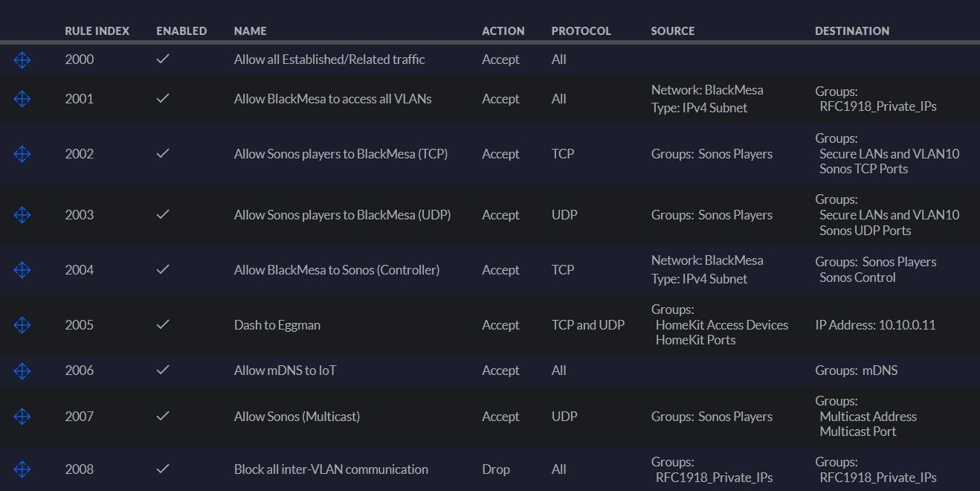The image size is (980, 491).
Task: Click the move icon beside rule 2003
Action: click(x=22, y=215)
